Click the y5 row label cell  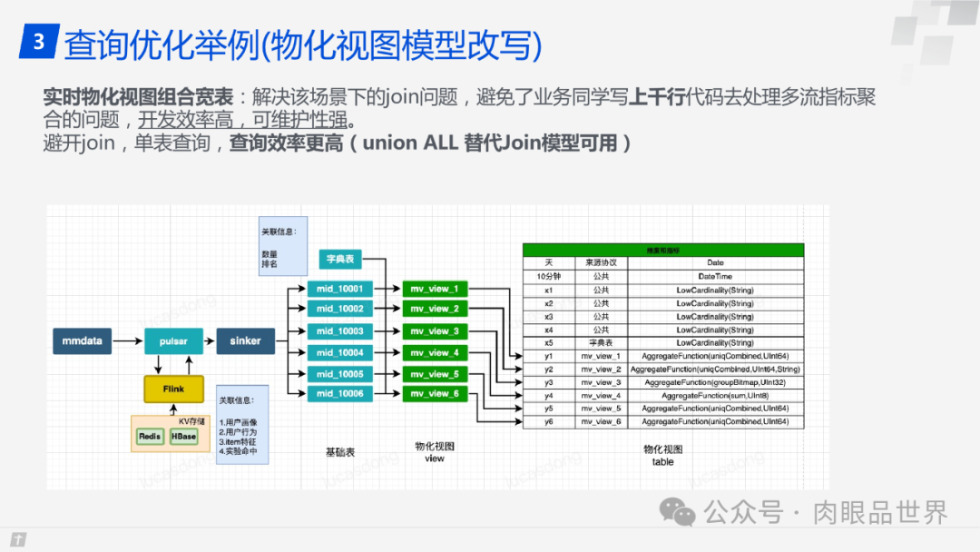(549, 409)
